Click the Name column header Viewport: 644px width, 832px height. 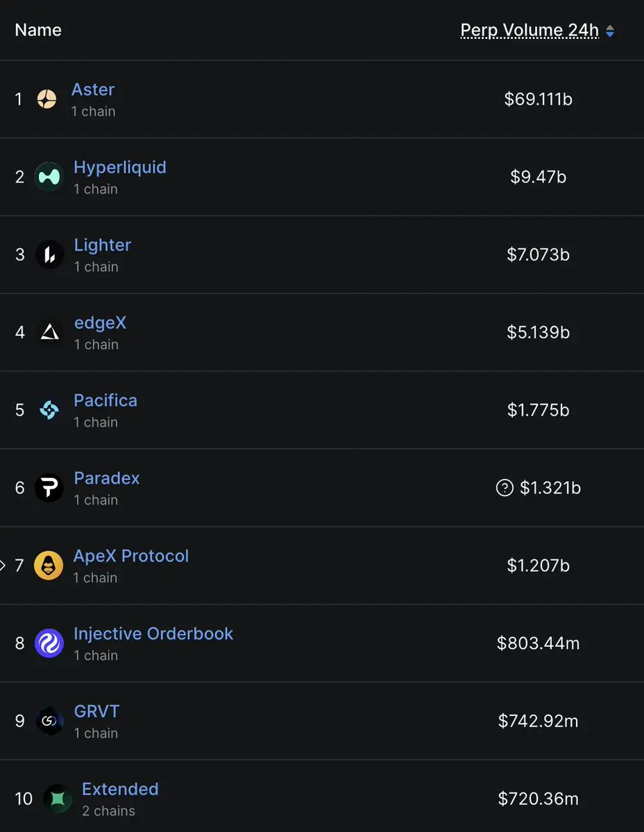coord(38,31)
